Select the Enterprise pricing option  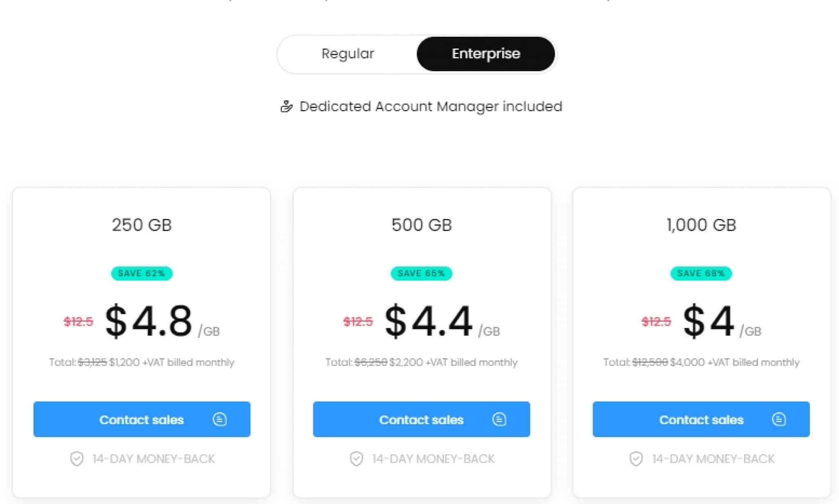click(485, 54)
